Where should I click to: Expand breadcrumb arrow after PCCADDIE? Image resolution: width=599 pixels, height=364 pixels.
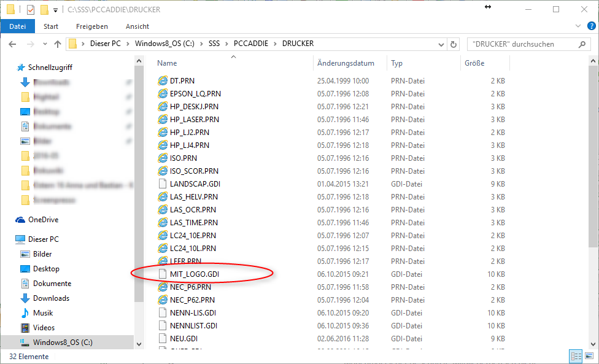[275, 44]
